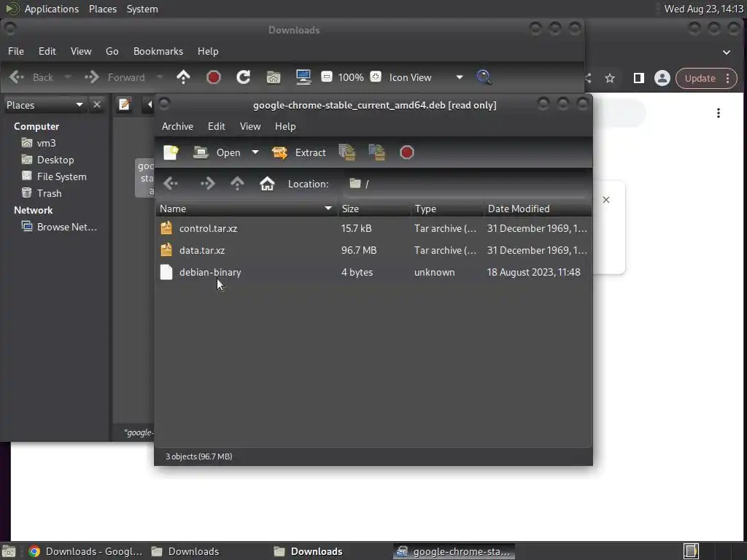Open Applications menu in top panel
The image size is (747, 560).
pyautogui.click(x=52, y=9)
